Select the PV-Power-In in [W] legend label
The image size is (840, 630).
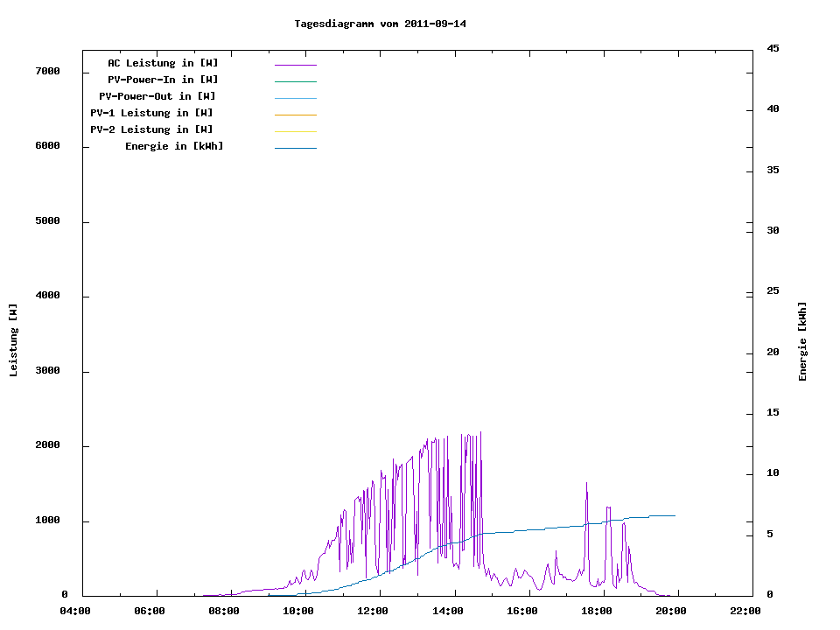(163, 80)
